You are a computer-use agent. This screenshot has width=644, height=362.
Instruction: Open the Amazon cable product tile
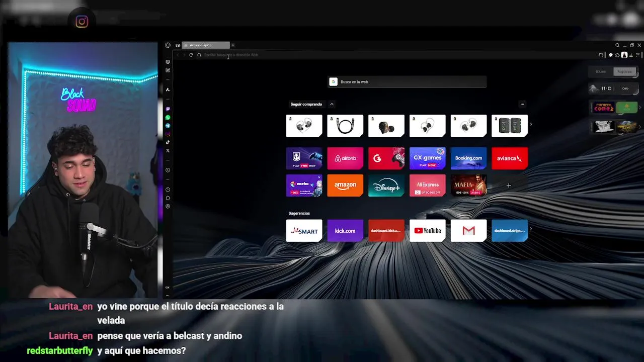[345, 126]
